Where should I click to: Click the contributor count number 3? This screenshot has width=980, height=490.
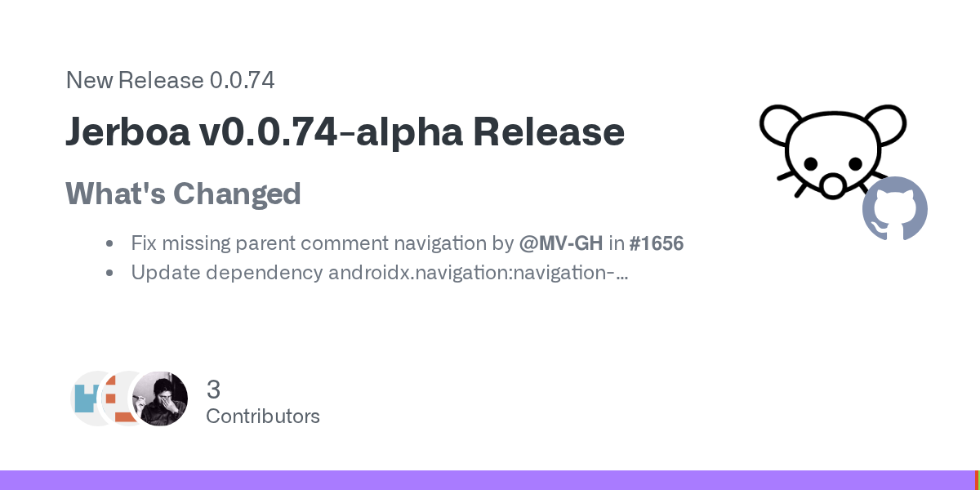pos(214,390)
